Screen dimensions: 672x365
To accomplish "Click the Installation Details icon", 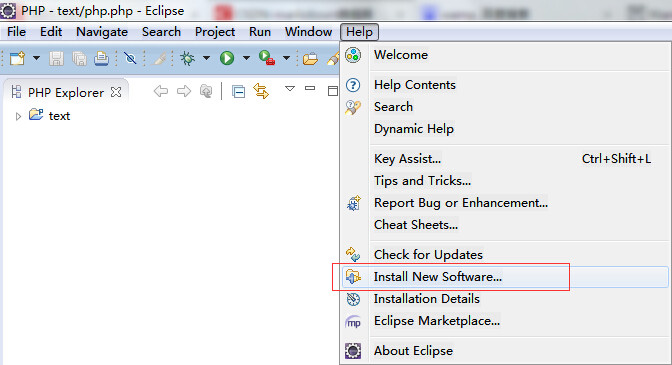I will tap(353, 299).
